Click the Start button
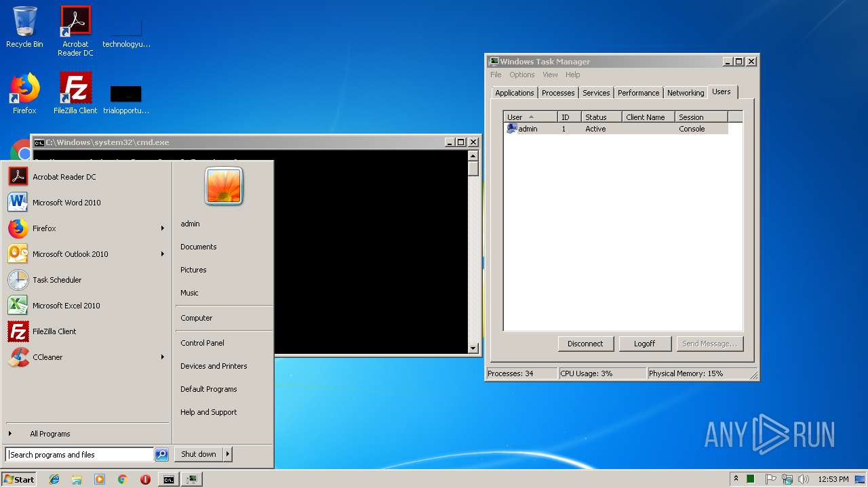 click(x=19, y=479)
